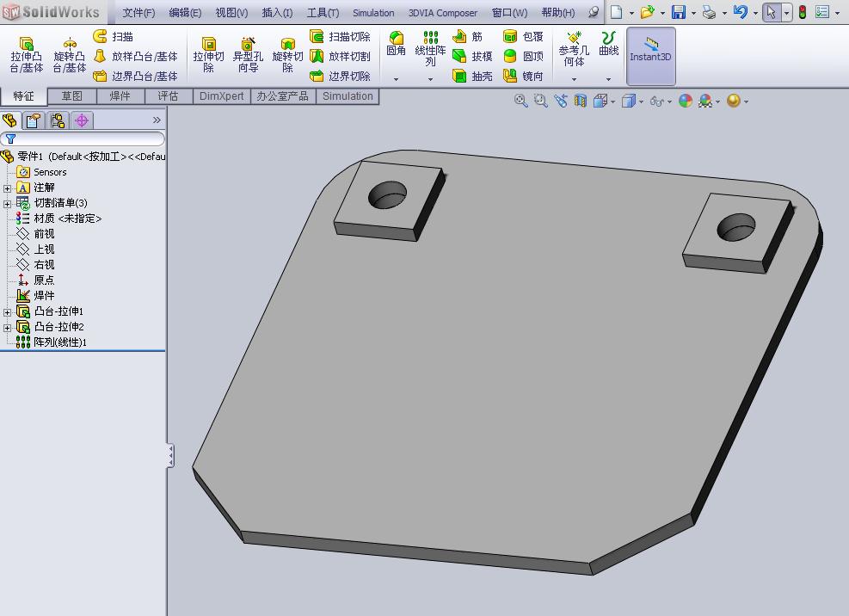
Task: Click the Edit Appearance color ball icon
Action: pyautogui.click(x=686, y=101)
